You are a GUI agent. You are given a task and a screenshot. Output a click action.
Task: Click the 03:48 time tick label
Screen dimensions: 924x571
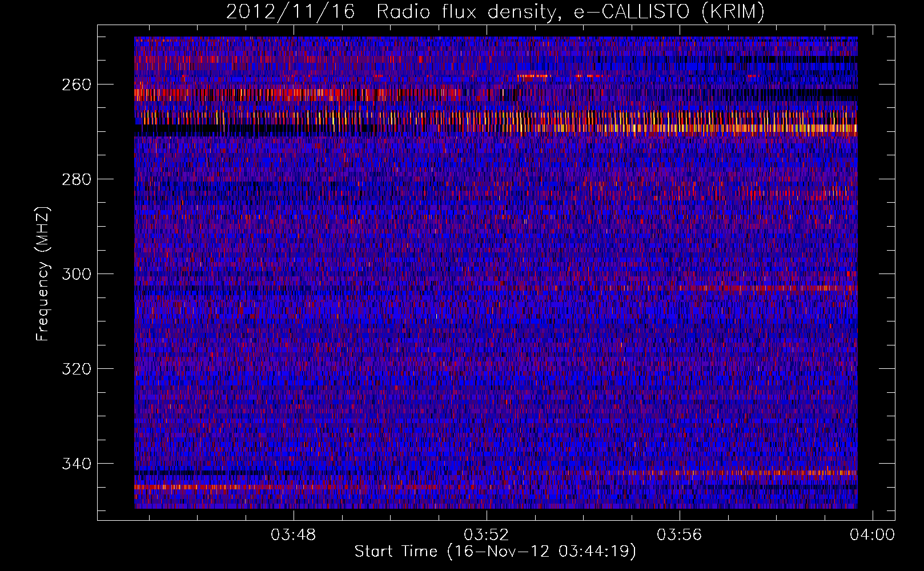[294, 535]
